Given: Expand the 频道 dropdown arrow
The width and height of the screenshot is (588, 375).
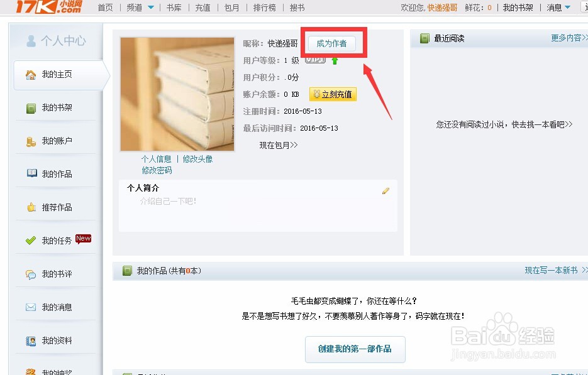Looking at the screenshot, I should pyautogui.click(x=151, y=7).
